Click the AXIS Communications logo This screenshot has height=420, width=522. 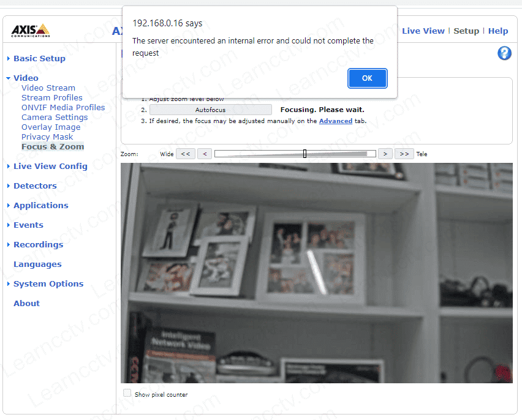tap(31, 30)
